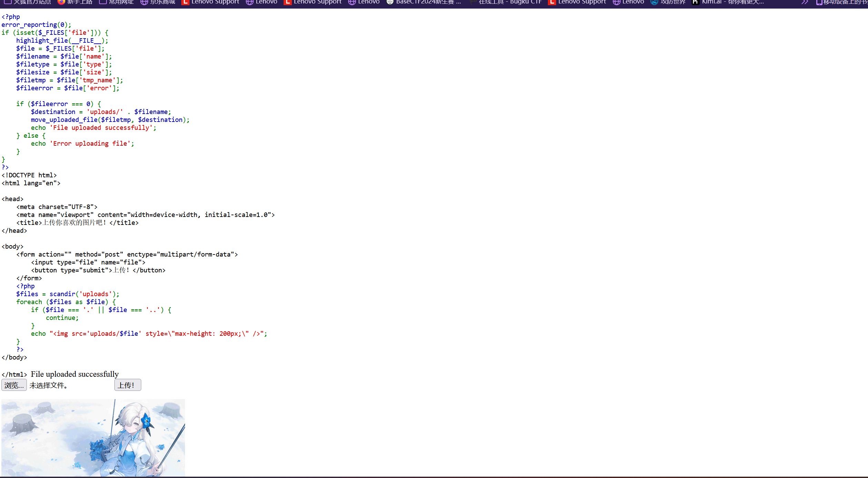The image size is (868, 478).
Task: Click the Kimi.ai bookmark favicon
Action: tap(696, 2)
